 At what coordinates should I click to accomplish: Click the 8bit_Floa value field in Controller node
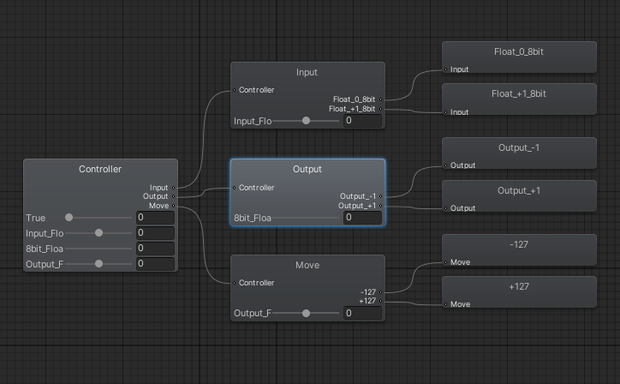point(155,248)
